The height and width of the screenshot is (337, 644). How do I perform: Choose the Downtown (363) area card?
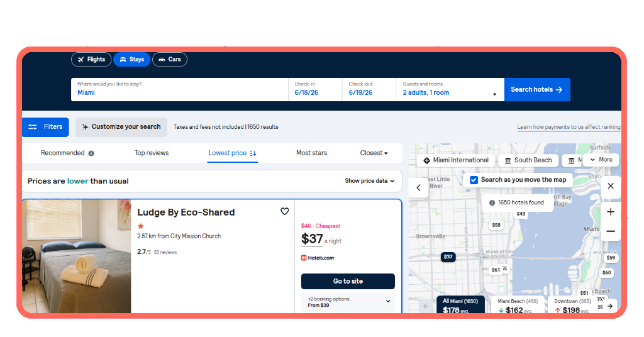(x=572, y=305)
